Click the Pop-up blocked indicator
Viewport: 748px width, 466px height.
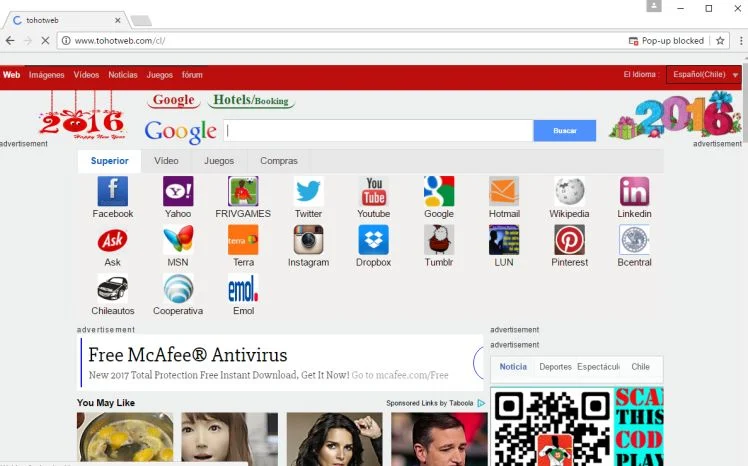pyautogui.click(x=666, y=41)
